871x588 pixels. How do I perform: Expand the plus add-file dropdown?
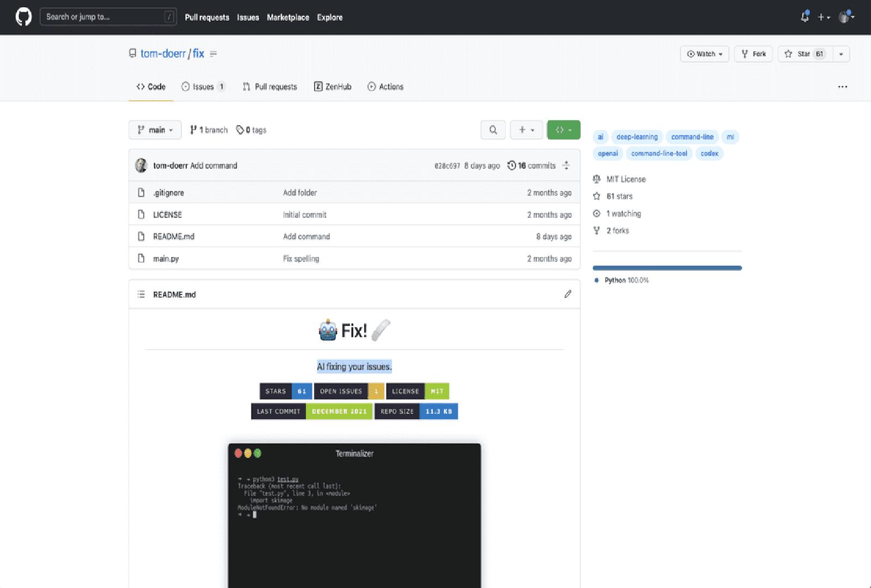pyautogui.click(x=526, y=130)
